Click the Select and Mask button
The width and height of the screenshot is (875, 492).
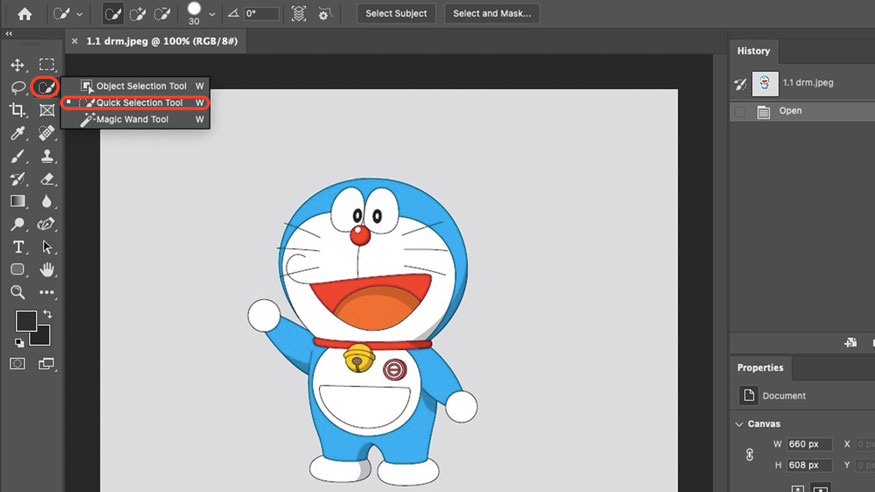pyautogui.click(x=492, y=14)
